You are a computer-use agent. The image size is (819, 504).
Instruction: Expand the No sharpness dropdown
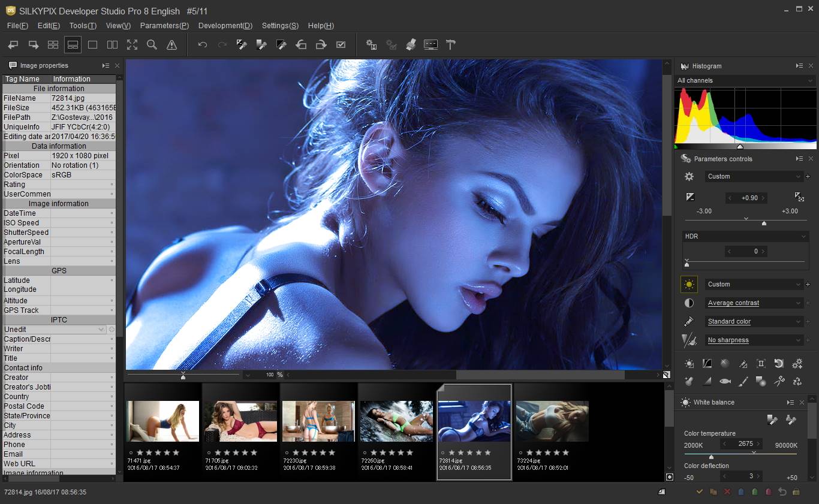coord(798,340)
